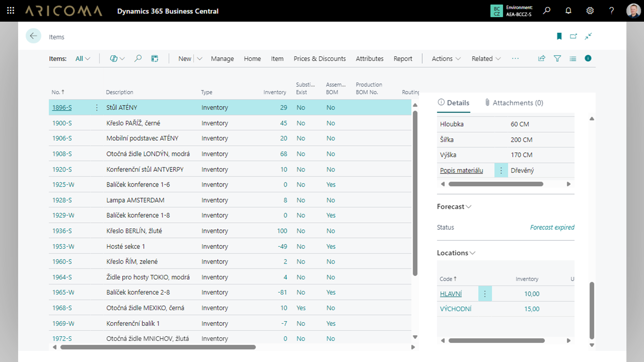Open page in new window icon
The width and height of the screenshot is (644, 362).
point(574,36)
